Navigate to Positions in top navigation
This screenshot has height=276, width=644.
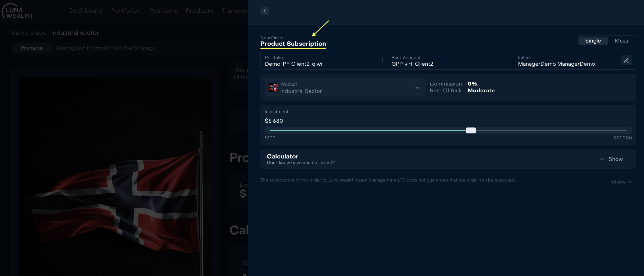click(x=163, y=11)
